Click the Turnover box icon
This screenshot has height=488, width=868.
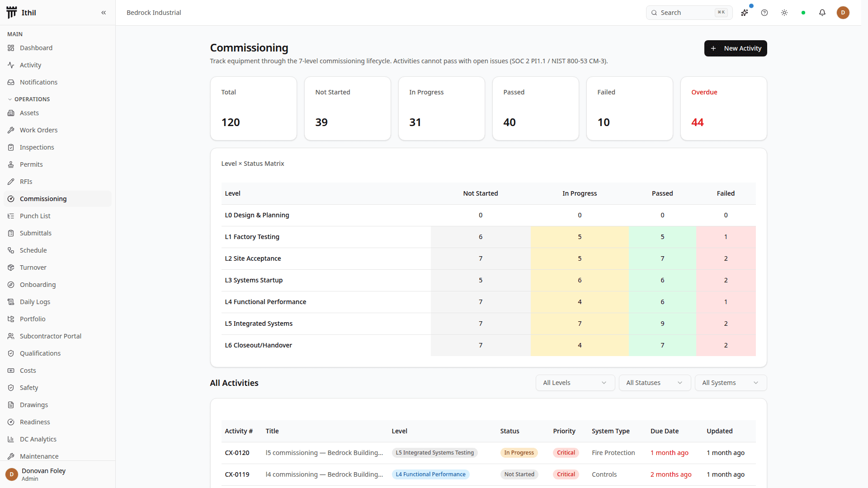[x=11, y=267]
